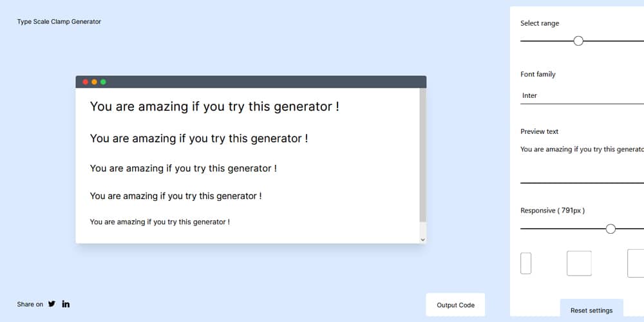Click the smallest preview text line
The width and height of the screenshot is (644, 322).
coord(160,222)
